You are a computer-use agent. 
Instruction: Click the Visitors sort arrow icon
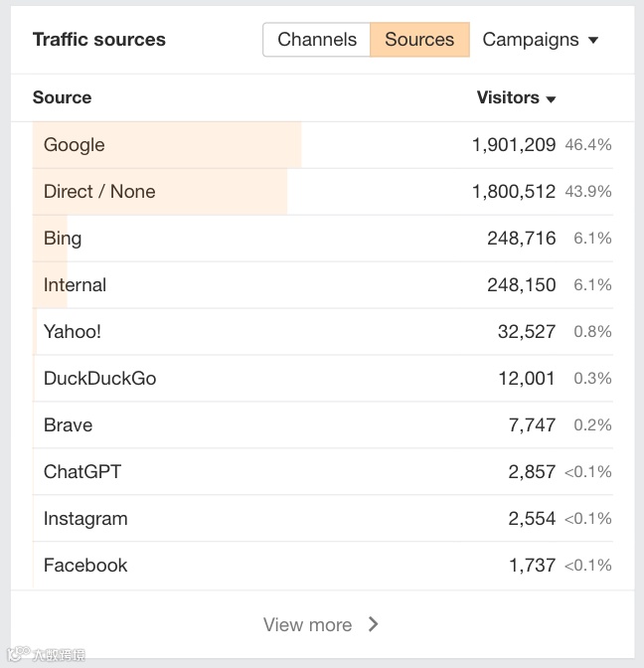(551, 99)
